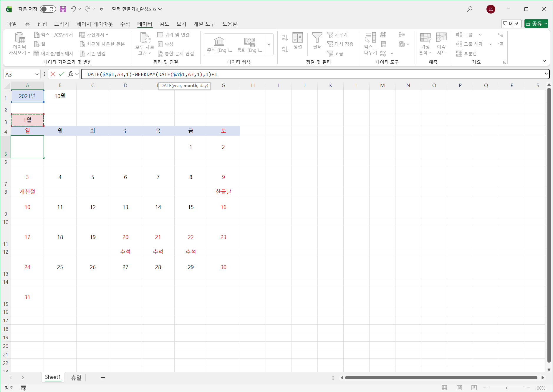This screenshot has width=553, height=392.
Task: Expand the Name Box dropdown showing A3
Action: pos(37,74)
